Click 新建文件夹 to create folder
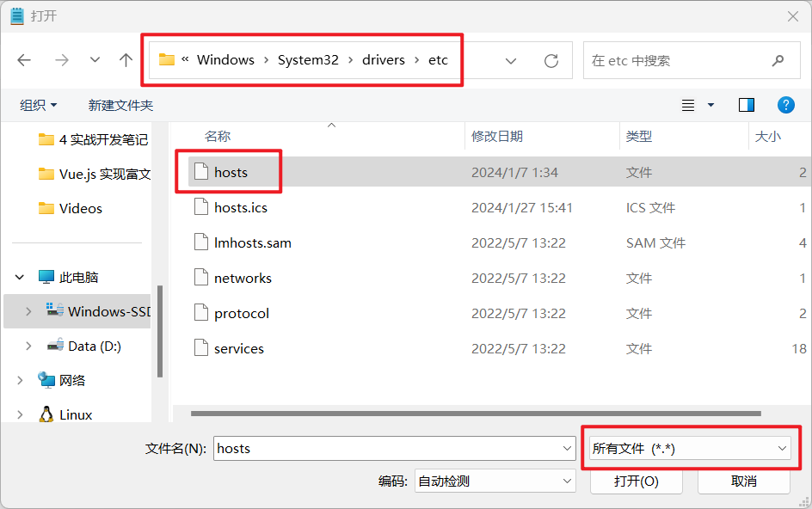 coord(120,105)
